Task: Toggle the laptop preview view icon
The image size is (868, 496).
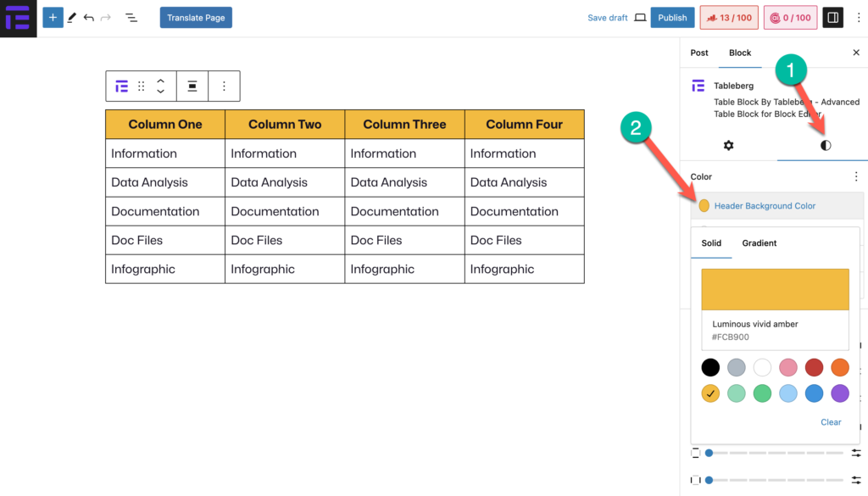Action: (x=640, y=18)
